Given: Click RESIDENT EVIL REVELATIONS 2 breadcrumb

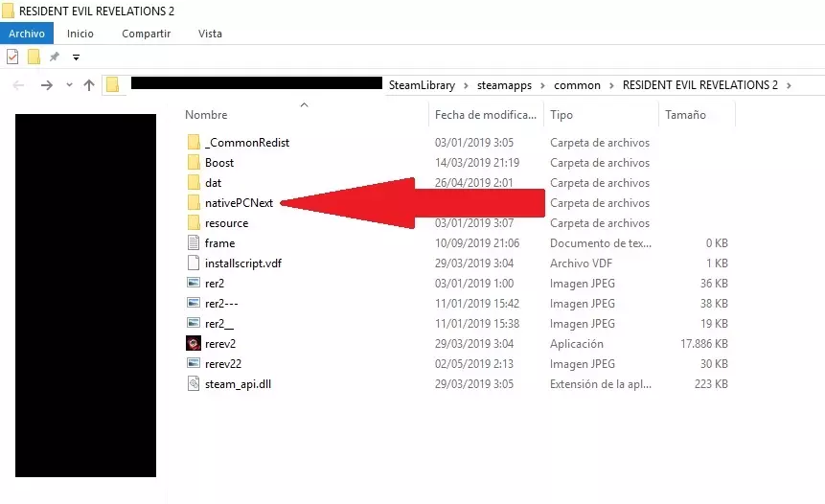Looking at the screenshot, I should pos(700,85).
